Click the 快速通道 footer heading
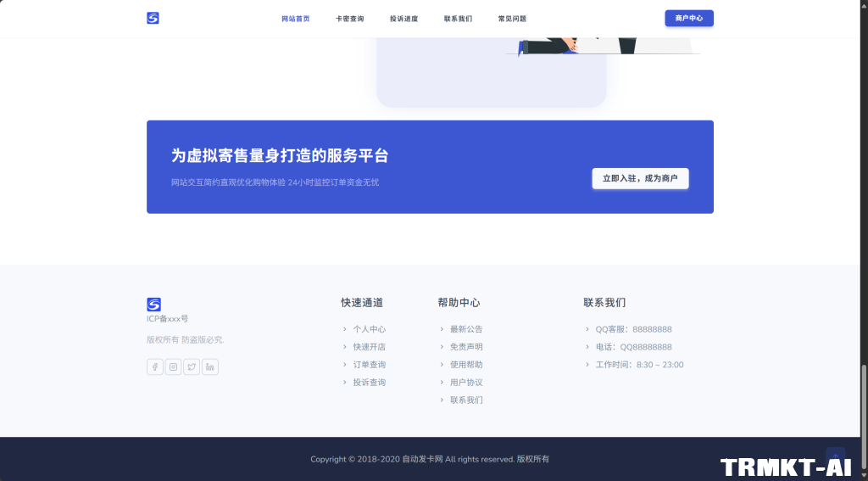The image size is (868, 481). pos(362,303)
